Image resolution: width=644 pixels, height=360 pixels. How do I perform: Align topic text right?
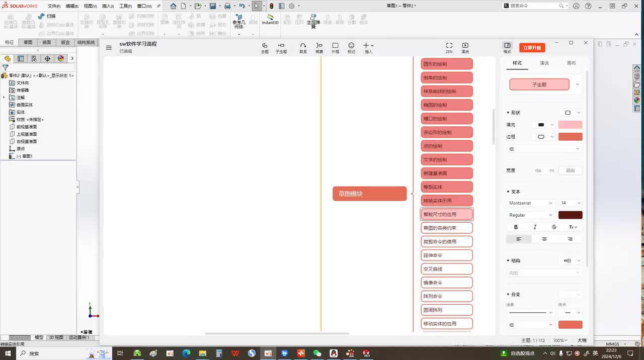click(x=570, y=239)
